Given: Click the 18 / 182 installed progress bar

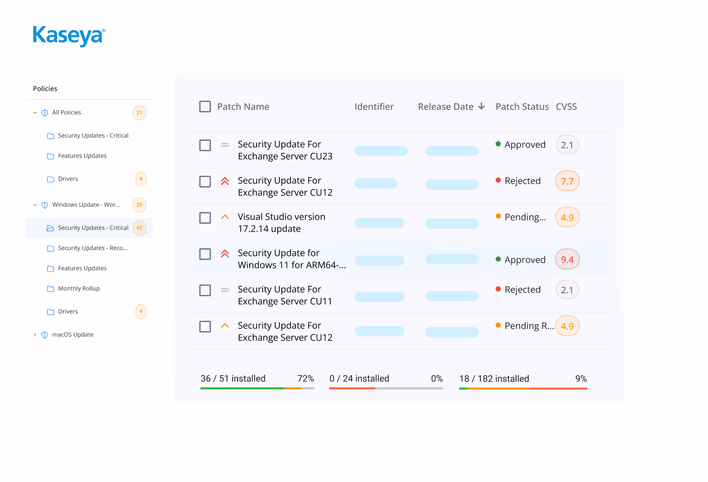Looking at the screenshot, I should (x=523, y=388).
